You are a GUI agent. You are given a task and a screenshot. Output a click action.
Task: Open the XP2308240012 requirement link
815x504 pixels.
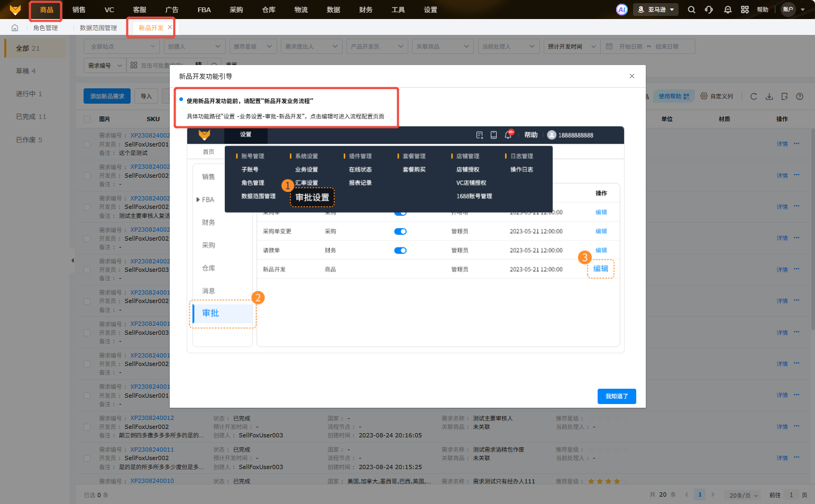[152, 418]
